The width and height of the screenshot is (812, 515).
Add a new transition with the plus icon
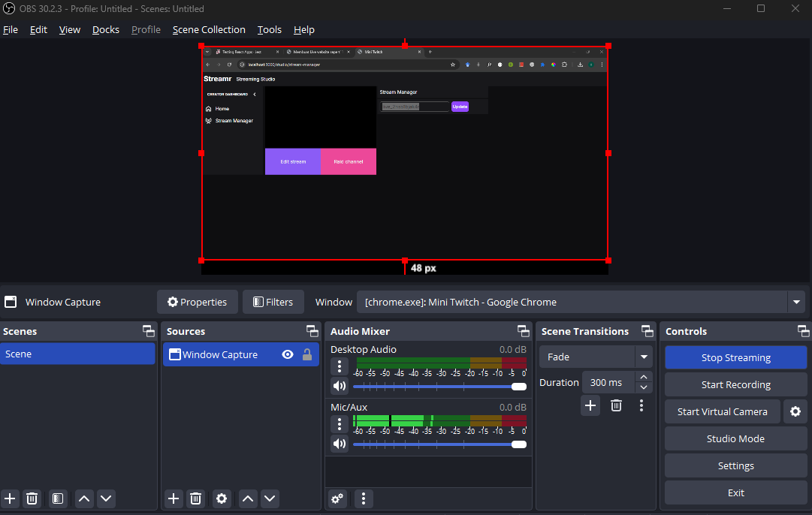[590, 405]
